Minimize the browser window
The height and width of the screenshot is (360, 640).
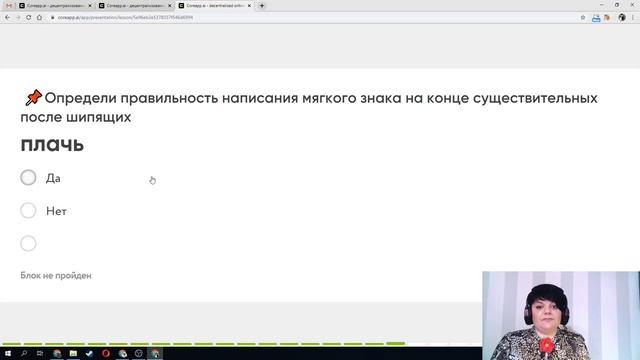(602, 5)
